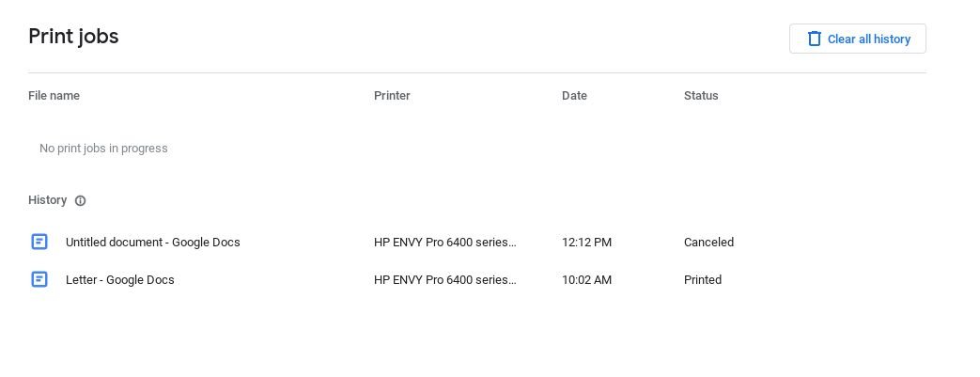This screenshot has width=980, height=377.
Task: Click the History section label
Action: coord(47,200)
